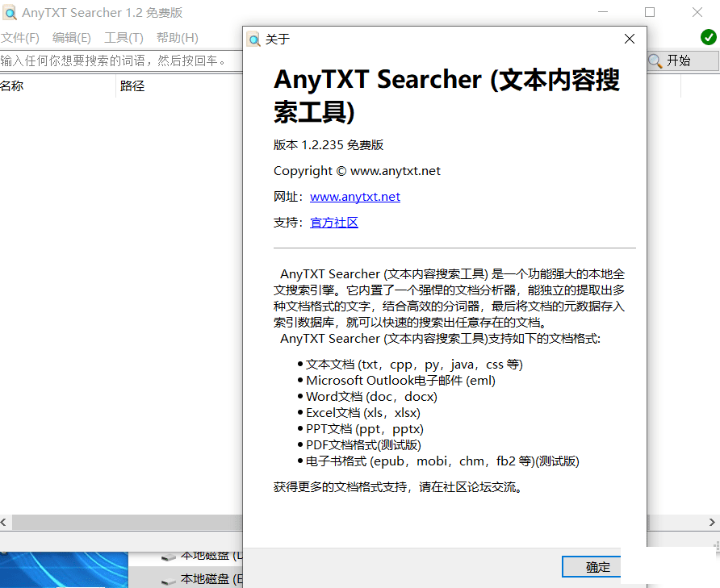Click the 确定 button in About dialog
The image size is (720, 588).
(592, 567)
